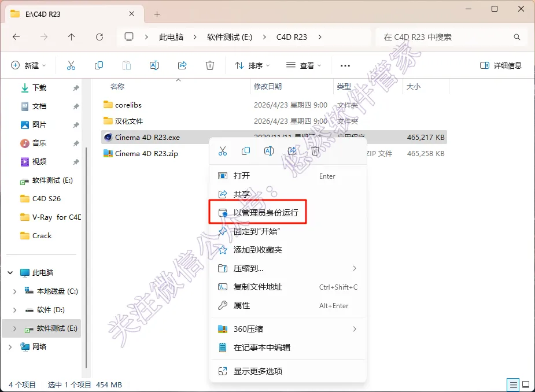Open the 新建 (New) dropdown

point(29,65)
